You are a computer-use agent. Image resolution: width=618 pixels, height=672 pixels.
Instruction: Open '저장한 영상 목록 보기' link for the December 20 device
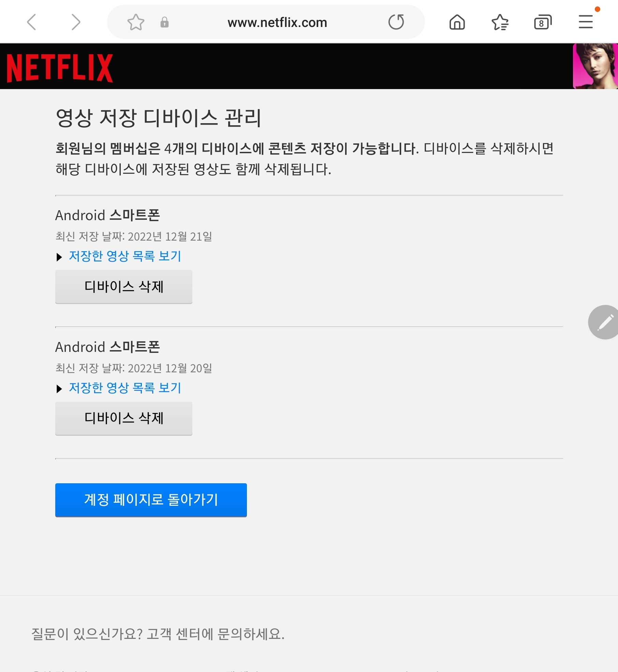point(125,388)
